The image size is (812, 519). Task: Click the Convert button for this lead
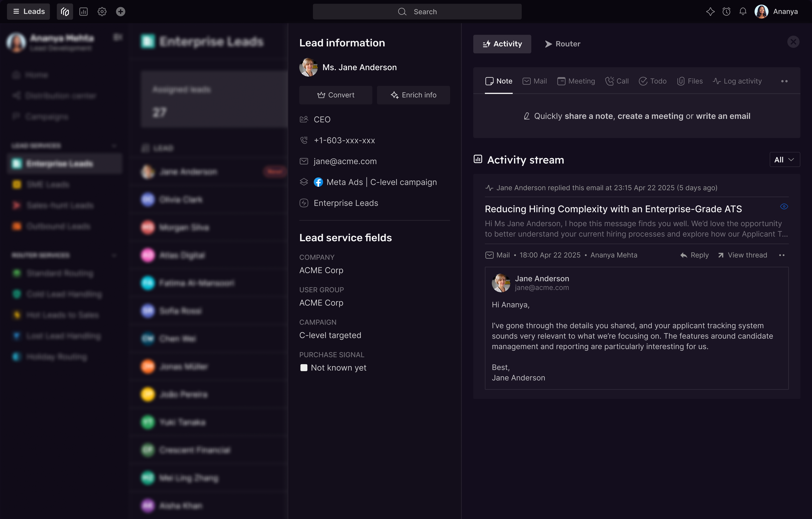pos(336,95)
